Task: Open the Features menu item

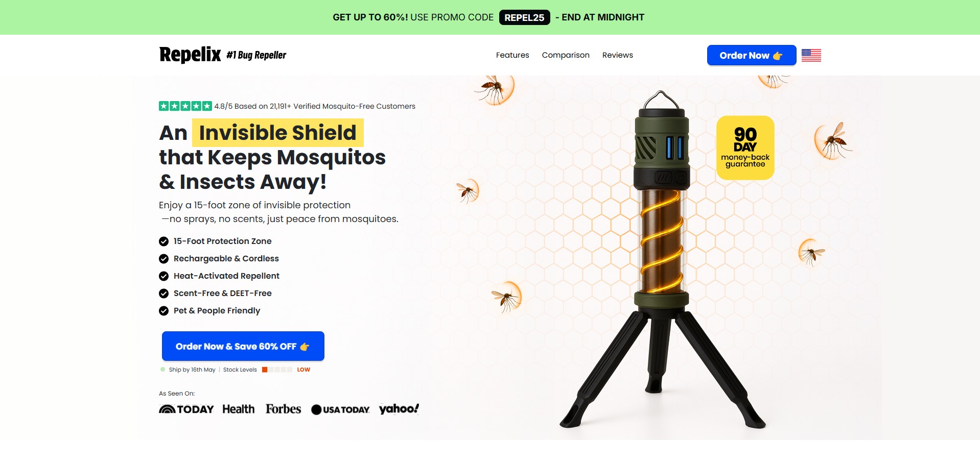Action: 512,55
